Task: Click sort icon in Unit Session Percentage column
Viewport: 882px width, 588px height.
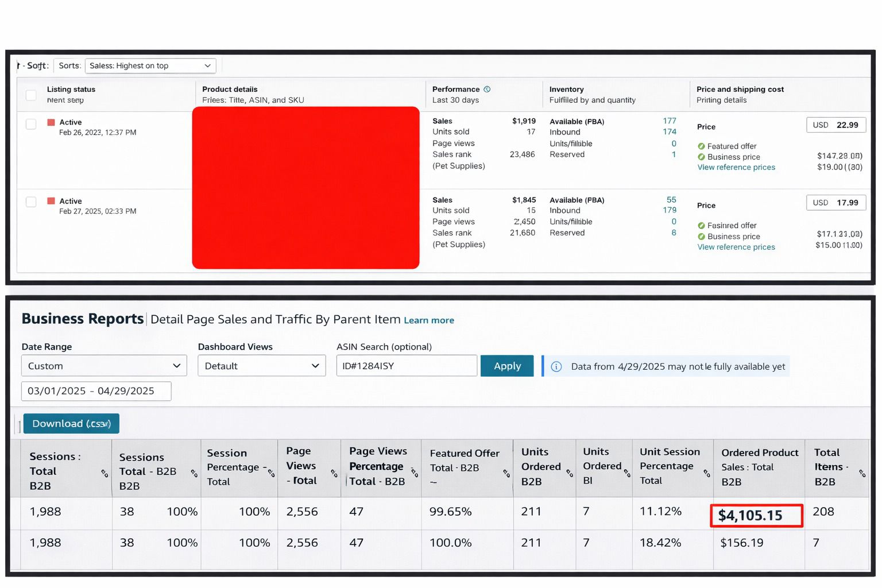Action: click(706, 473)
